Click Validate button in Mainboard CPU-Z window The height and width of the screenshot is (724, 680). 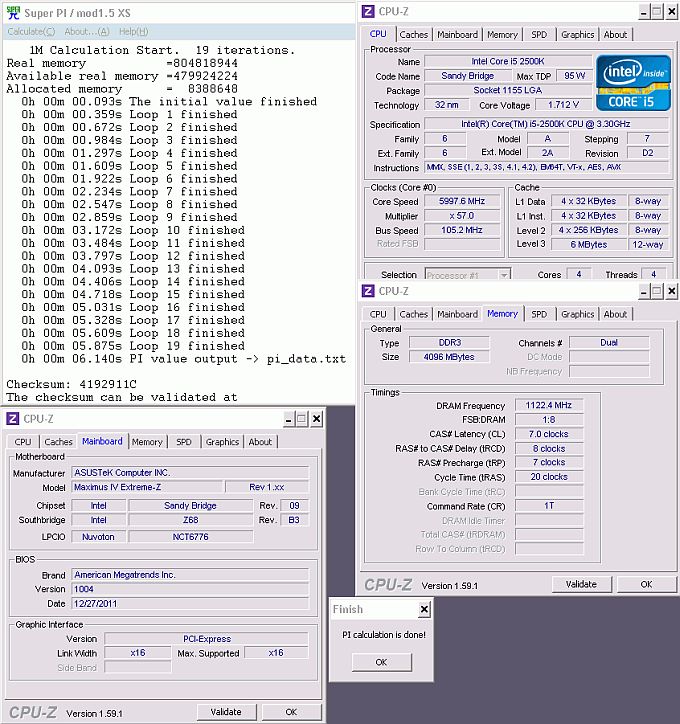[226, 712]
